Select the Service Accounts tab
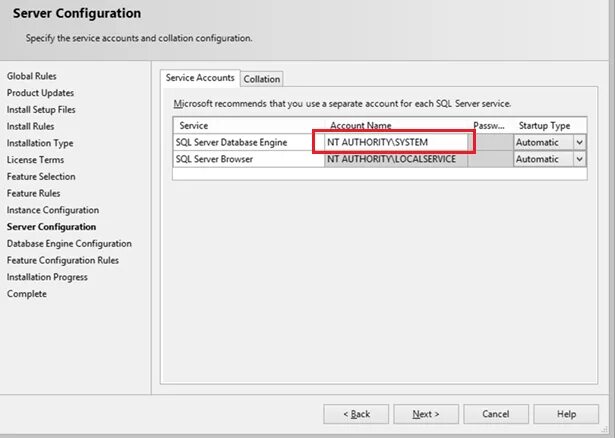The image size is (615, 438). [x=200, y=78]
